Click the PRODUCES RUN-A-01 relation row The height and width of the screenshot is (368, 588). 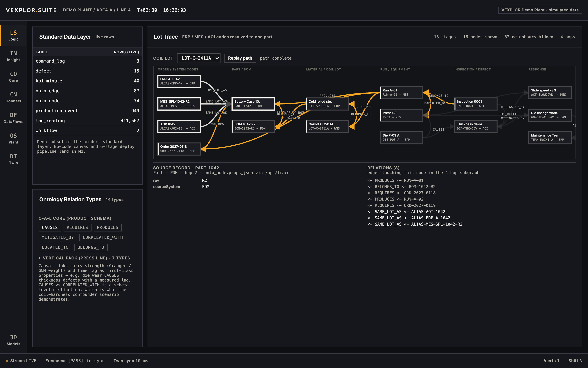tap(395, 180)
